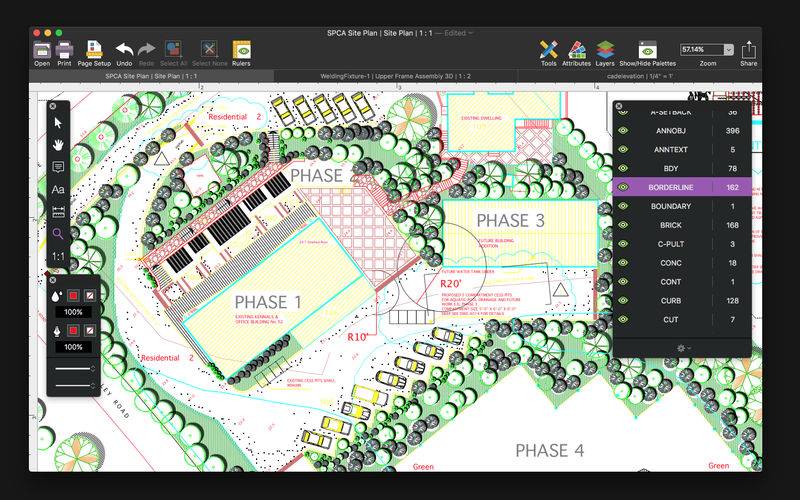
Task: Switch to the cadelevation tab
Action: [638, 76]
